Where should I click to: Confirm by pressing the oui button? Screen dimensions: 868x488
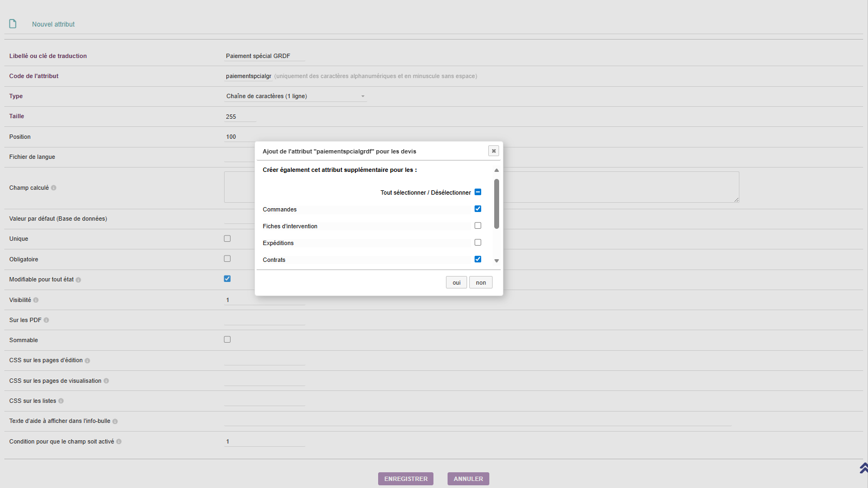coord(456,282)
